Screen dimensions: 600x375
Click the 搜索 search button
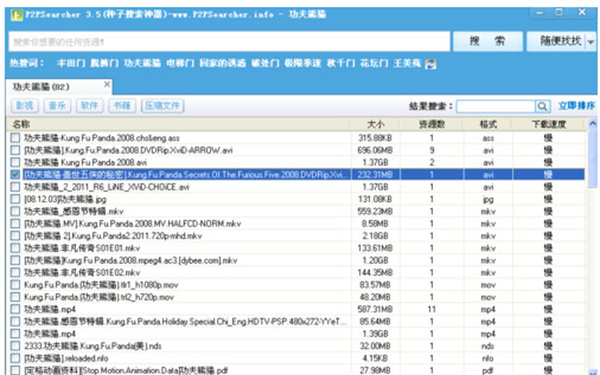pyautogui.click(x=488, y=41)
